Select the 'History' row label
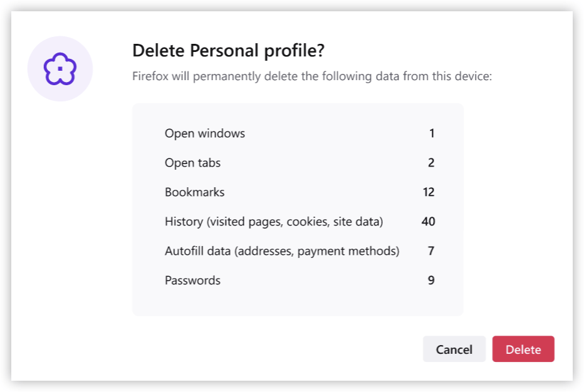The height and width of the screenshot is (392, 584). click(273, 222)
